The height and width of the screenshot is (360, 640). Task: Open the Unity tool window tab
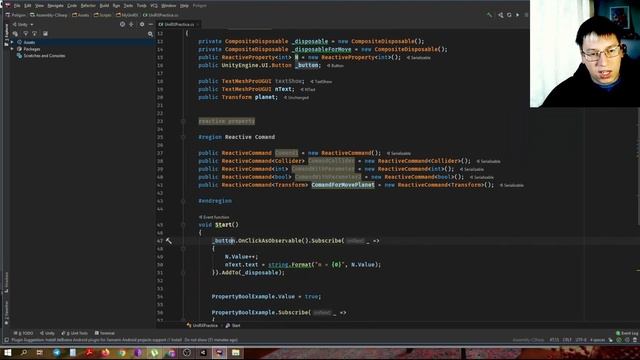(48, 333)
